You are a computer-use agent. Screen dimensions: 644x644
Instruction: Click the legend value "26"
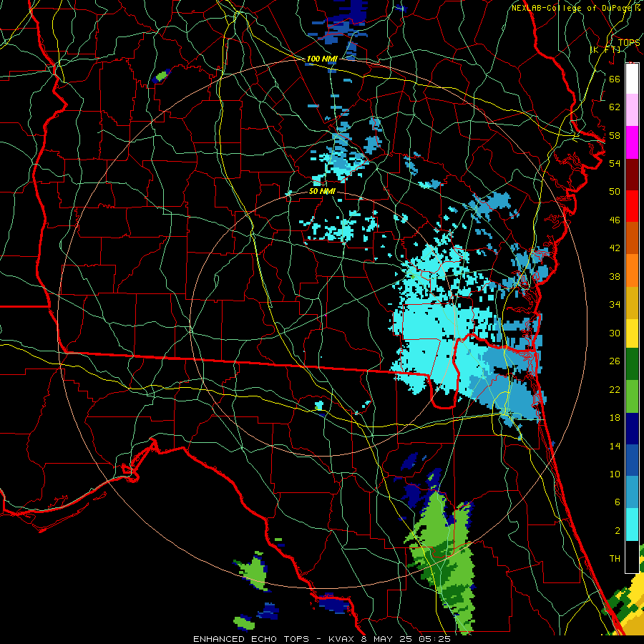615,361
